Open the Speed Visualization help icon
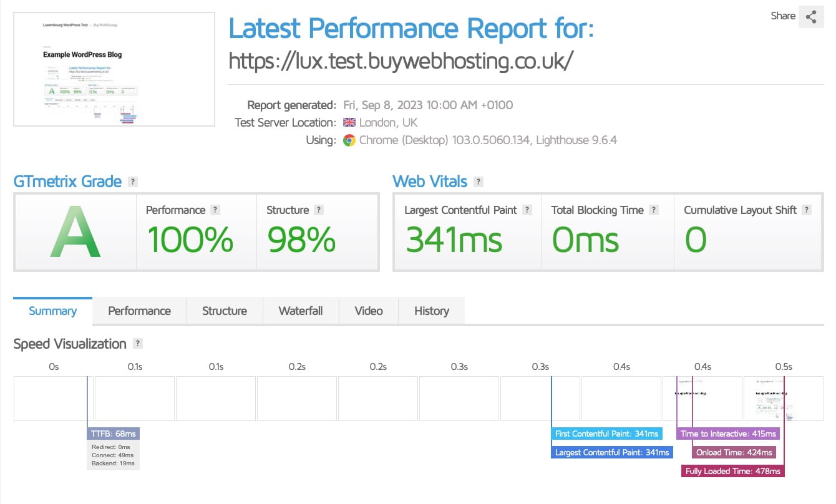The height and width of the screenshot is (504, 836). [x=137, y=343]
